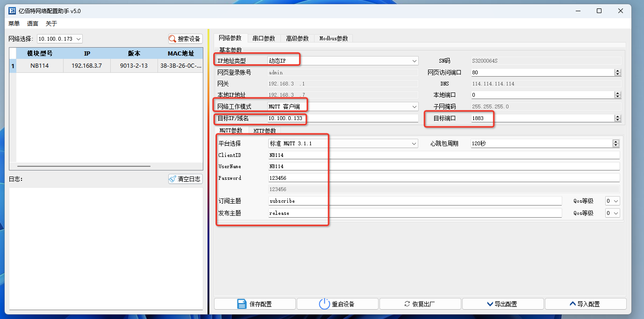644x319 pixels.
Task: Click the power icon on 重启设备
Action: 325,304
